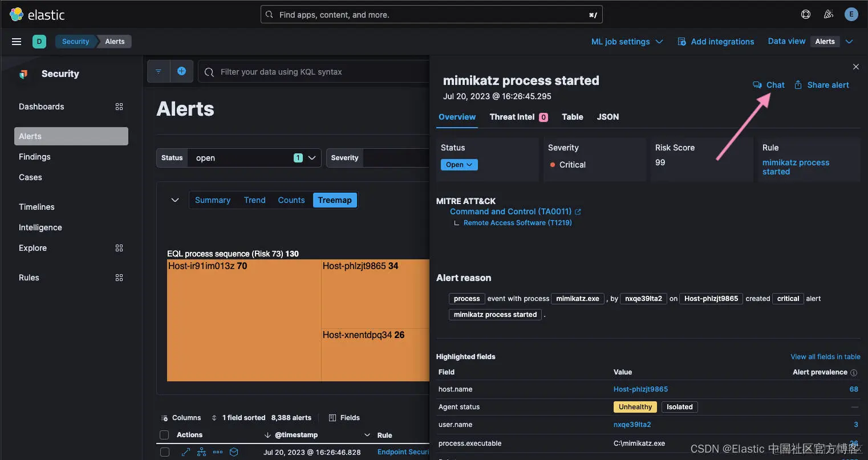Open the user avatar E menu

tap(851, 14)
